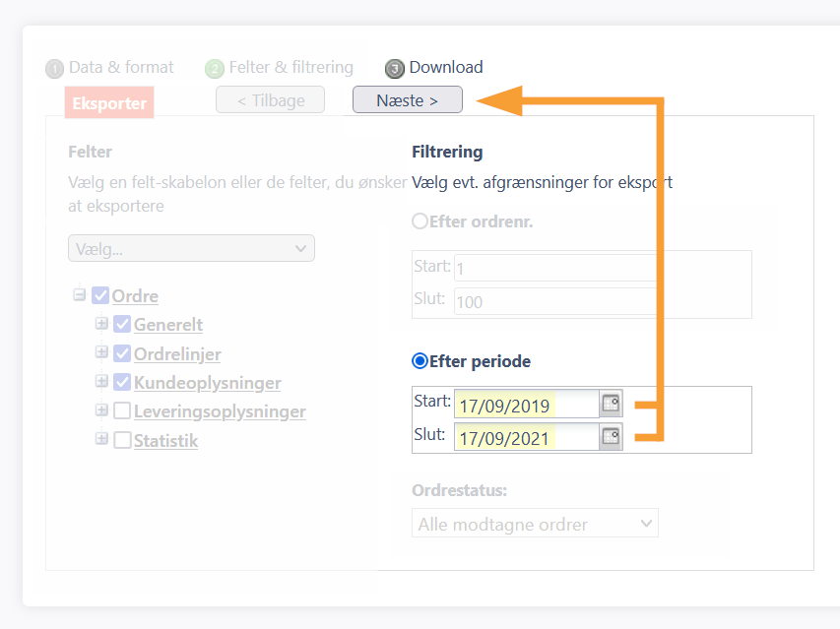
Task: Select the Efter ordrenr. radio button
Action: point(420,221)
